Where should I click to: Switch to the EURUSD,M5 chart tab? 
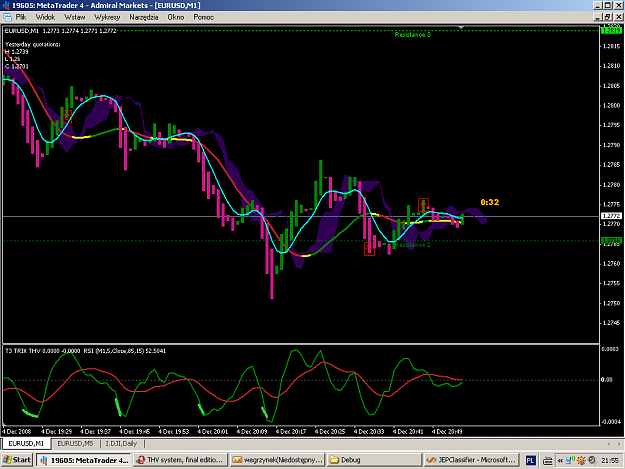click(x=75, y=443)
